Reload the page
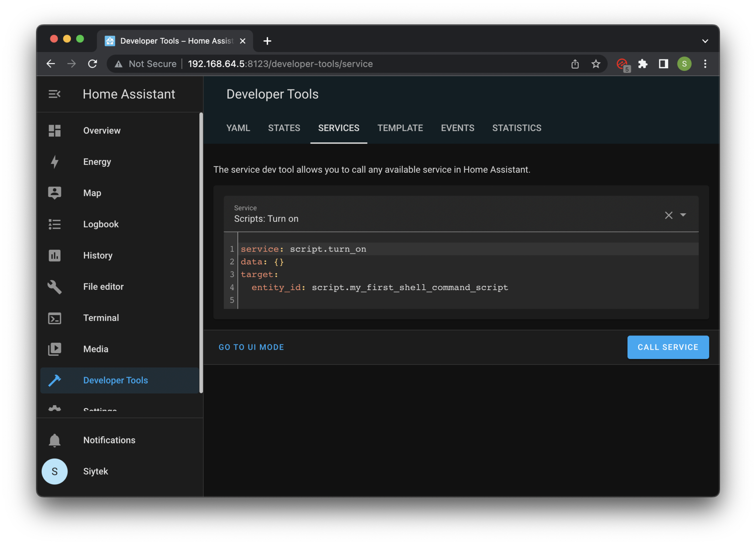Viewport: 756px width, 545px height. [x=93, y=64]
